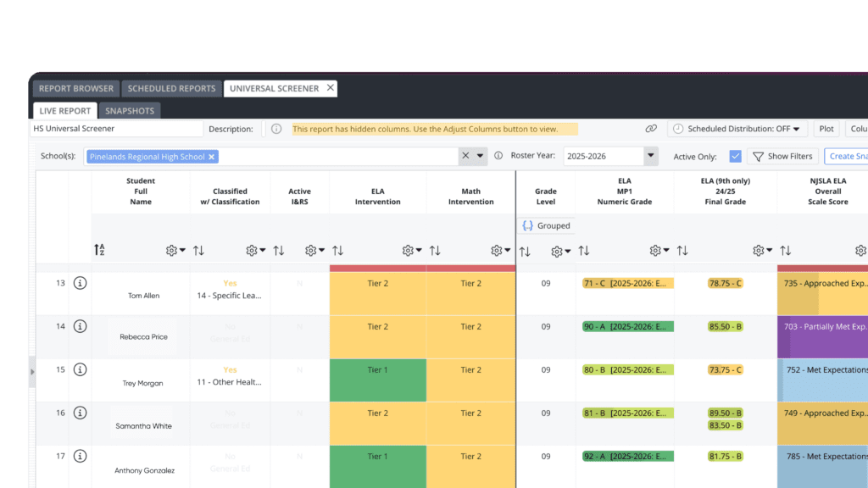This screenshot has height=488, width=868.
Task: Open the Report Browser tab
Action: 76,88
